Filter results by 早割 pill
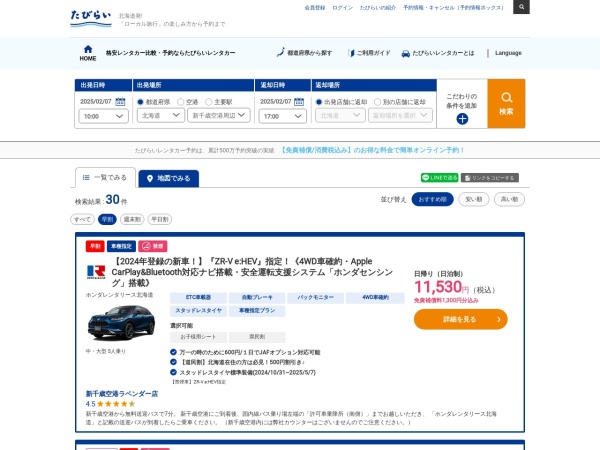This screenshot has height=450, width=600. tap(107, 219)
